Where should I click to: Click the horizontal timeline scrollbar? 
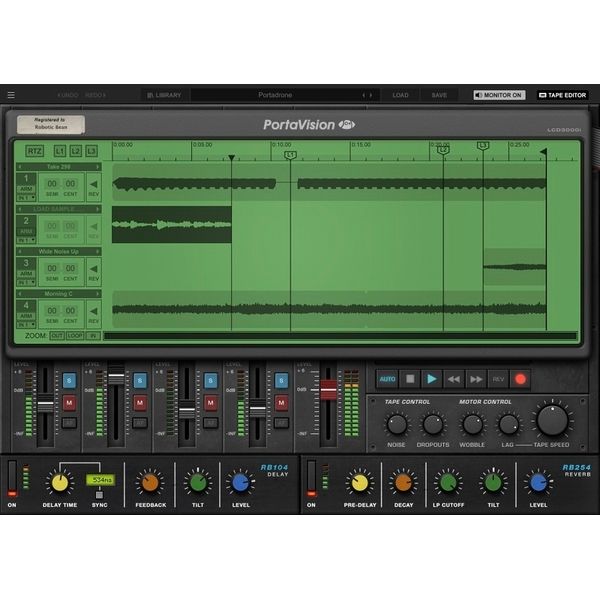[340, 336]
